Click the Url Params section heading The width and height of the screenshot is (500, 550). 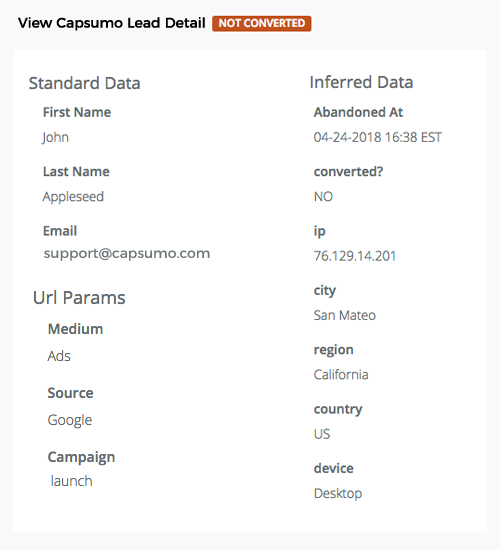coord(79,298)
